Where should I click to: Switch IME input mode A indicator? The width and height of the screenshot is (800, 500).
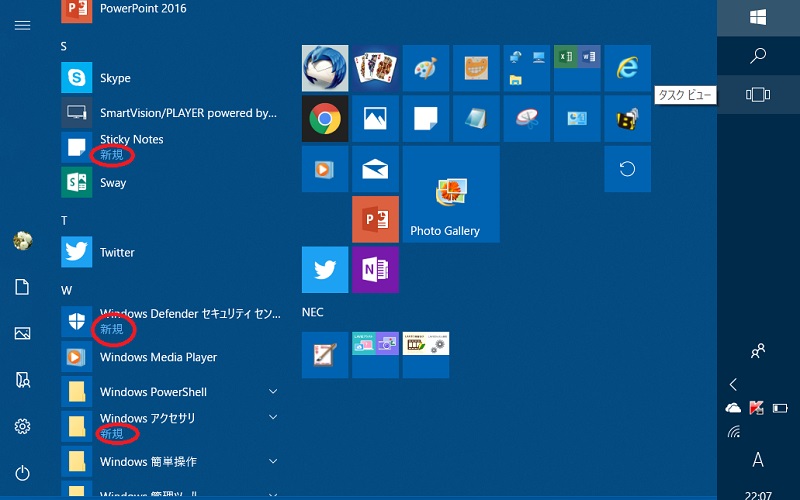click(758, 460)
